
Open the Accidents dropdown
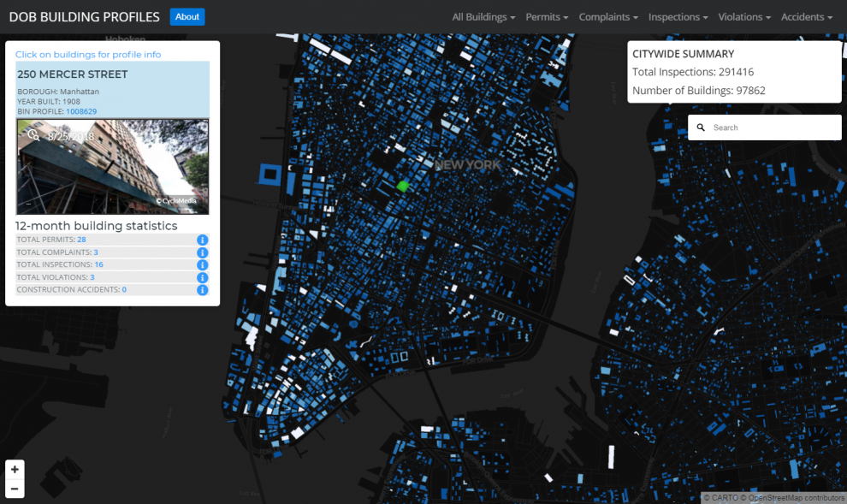point(807,17)
